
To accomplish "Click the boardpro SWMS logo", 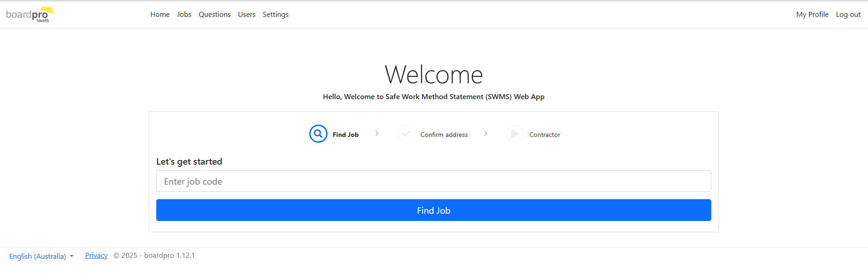I will pyautogui.click(x=30, y=15).
